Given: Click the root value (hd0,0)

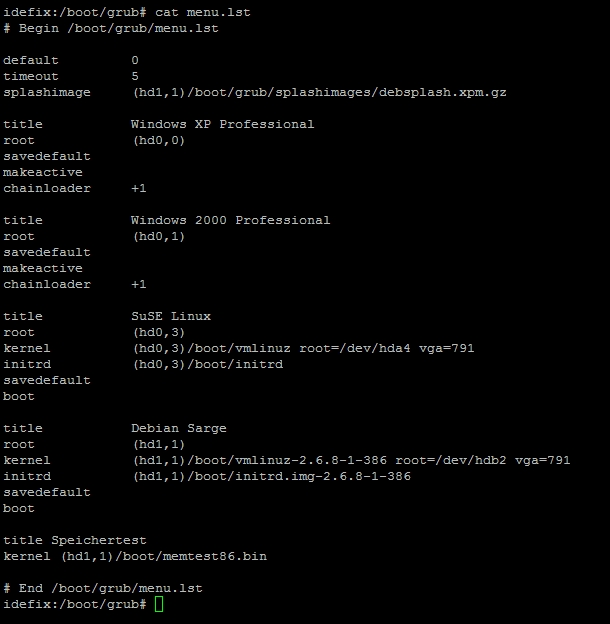Looking at the screenshot, I should [x=158, y=140].
